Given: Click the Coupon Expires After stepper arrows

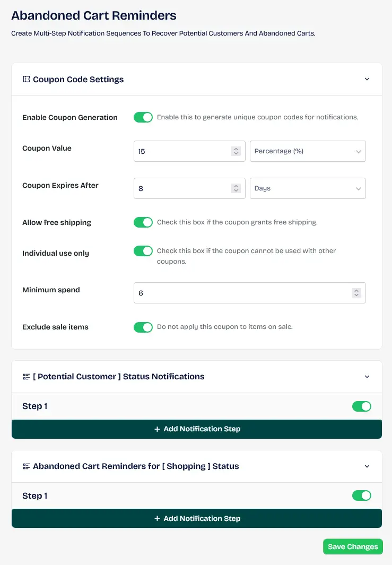Looking at the screenshot, I should pyautogui.click(x=236, y=188).
